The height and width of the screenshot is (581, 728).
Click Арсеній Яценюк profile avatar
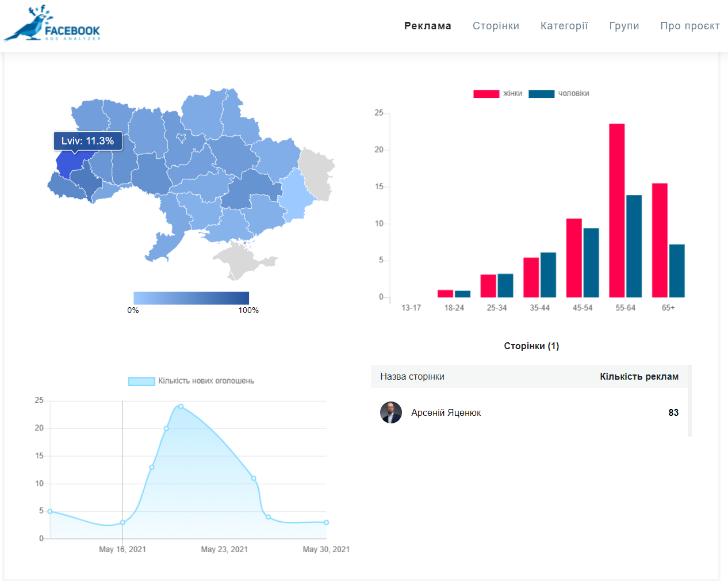pos(391,412)
